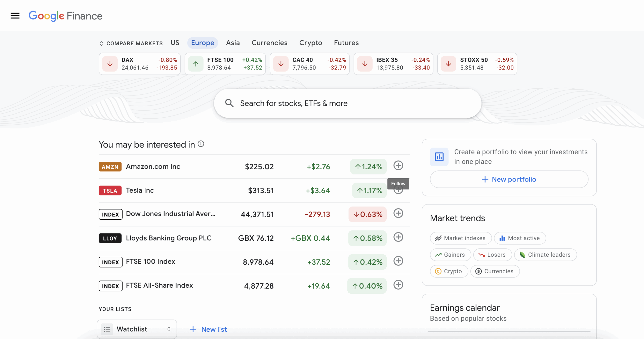Screen dimensions: 644x339
Task: Click the IBEX 35 down-arrow icon
Action: click(x=365, y=64)
